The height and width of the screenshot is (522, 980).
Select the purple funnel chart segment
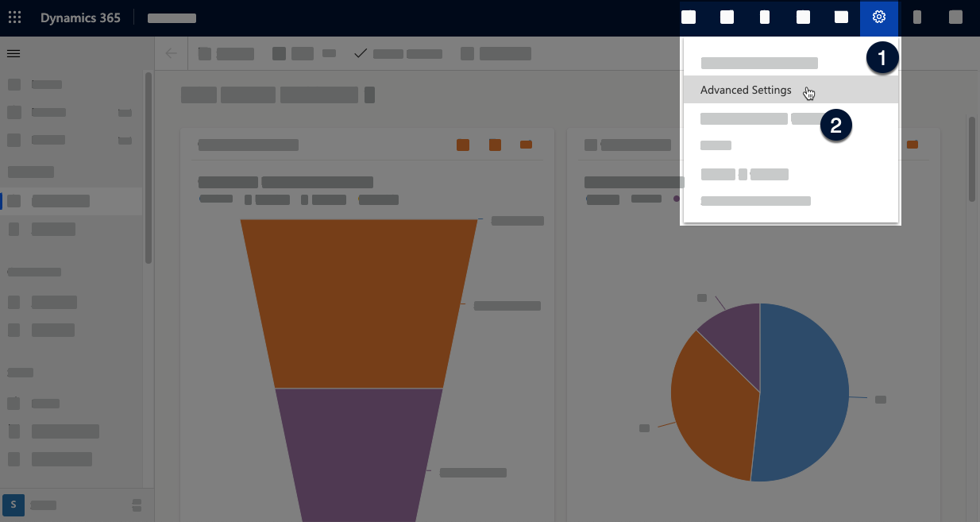point(359,454)
